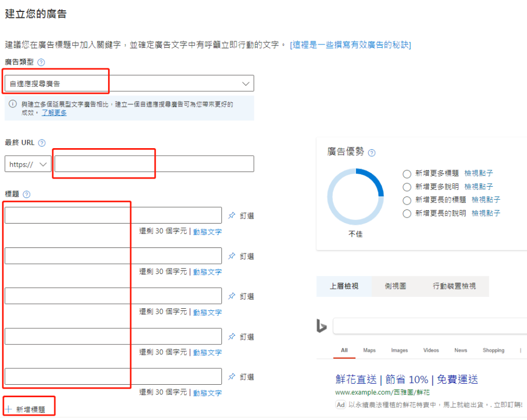Pin the first headline using its 釘選 icon
The height and width of the screenshot is (420, 527).
point(232,215)
